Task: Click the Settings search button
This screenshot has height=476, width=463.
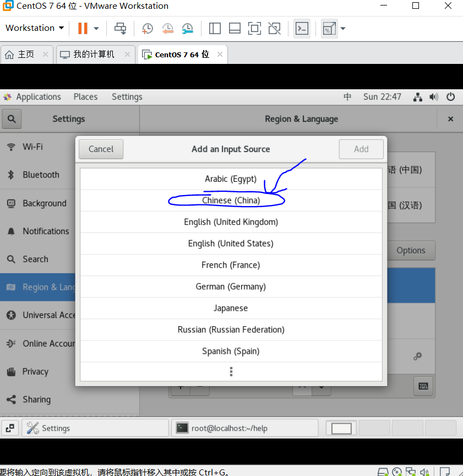Action: tap(12, 118)
